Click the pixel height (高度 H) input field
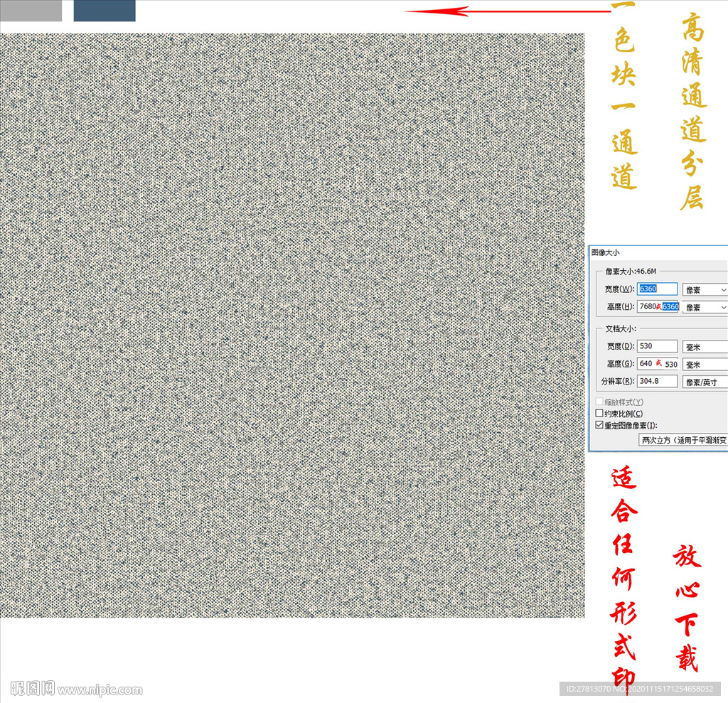Screen dimensions: 728x703 [x=658, y=306]
